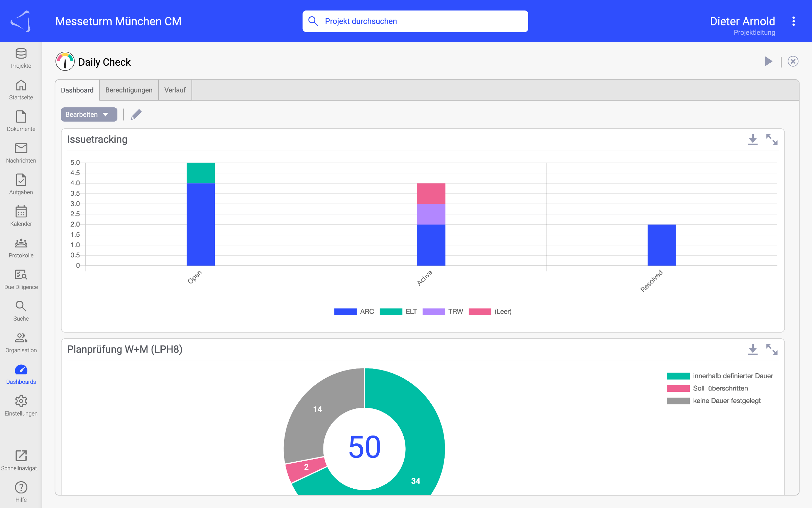Image resolution: width=812 pixels, height=508 pixels.
Task: Click the ELT segment of Open bar
Action: (201, 173)
